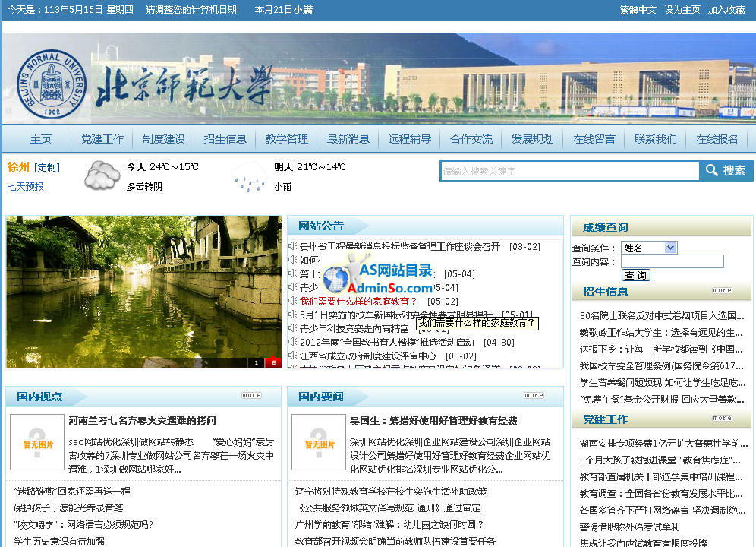
Task: Click 设为主页 in the top bar
Action: pyautogui.click(x=682, y=10)
